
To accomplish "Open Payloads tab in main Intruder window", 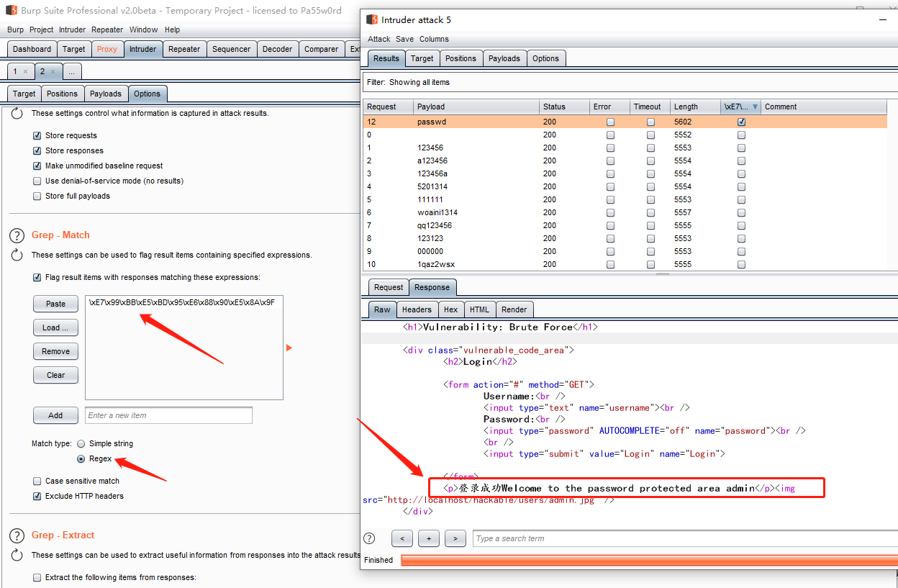I will (106, 94).
